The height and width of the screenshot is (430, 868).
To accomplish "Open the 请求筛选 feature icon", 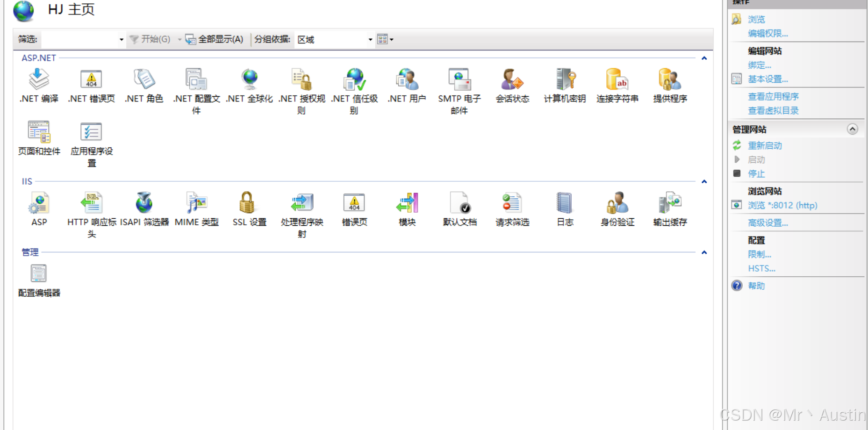I will (512, 203).
